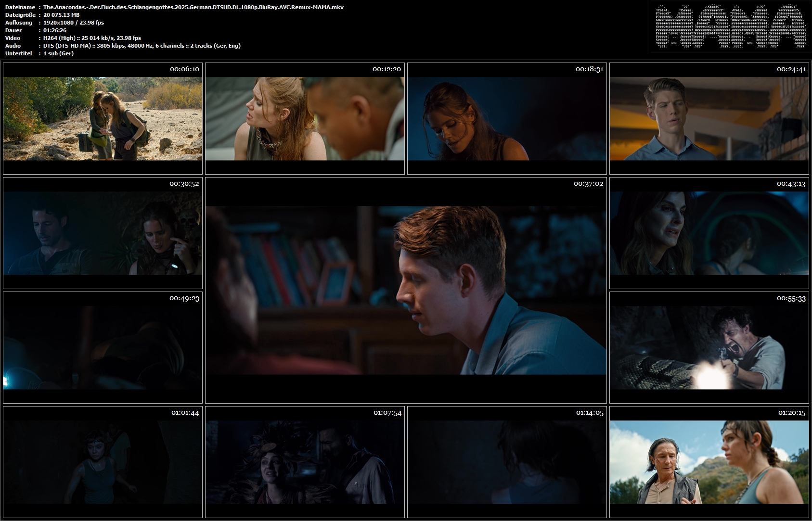Select the thumbnail timestamped 01:01:44
812x521 pixels.
tap(103, 462)
